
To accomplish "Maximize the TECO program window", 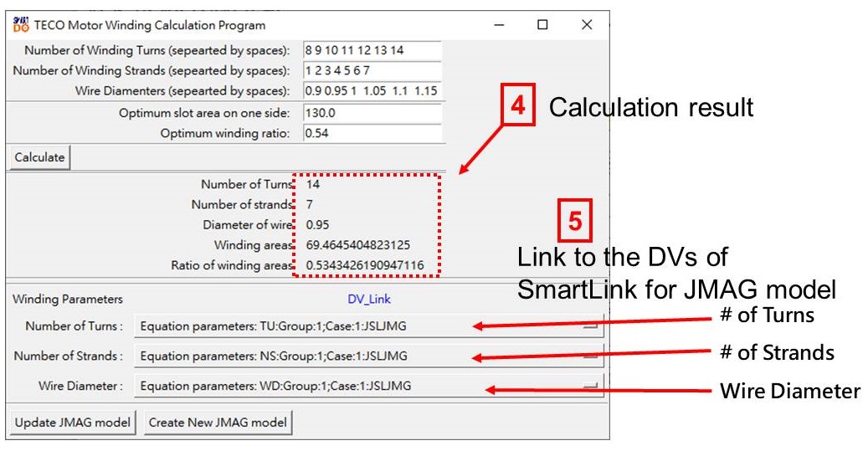I will point(543,26).
